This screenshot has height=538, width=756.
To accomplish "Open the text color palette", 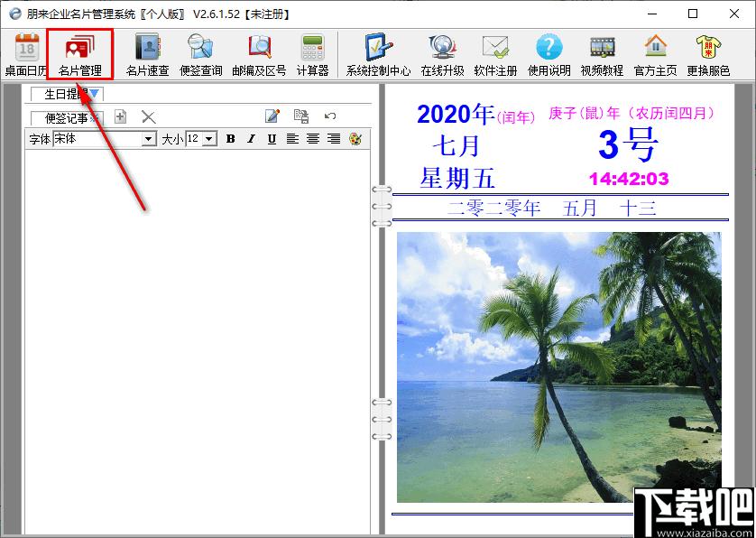I will click(355, 139).
